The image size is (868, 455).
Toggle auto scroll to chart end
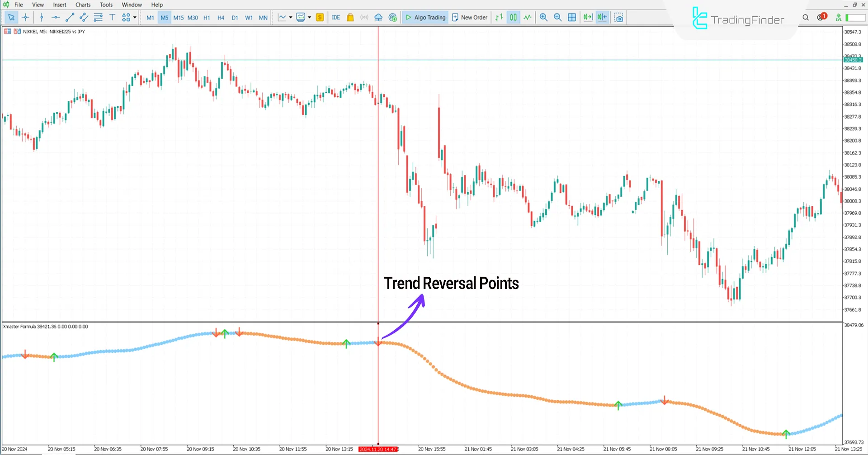click(588, 17)
